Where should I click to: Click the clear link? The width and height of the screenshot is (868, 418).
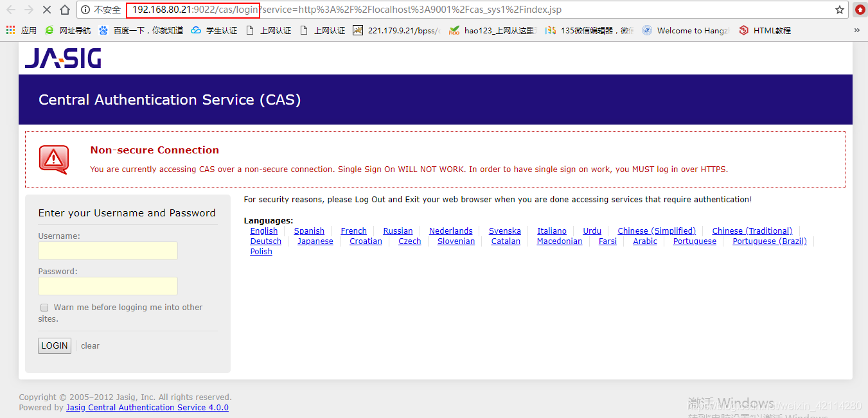(90, 345)
